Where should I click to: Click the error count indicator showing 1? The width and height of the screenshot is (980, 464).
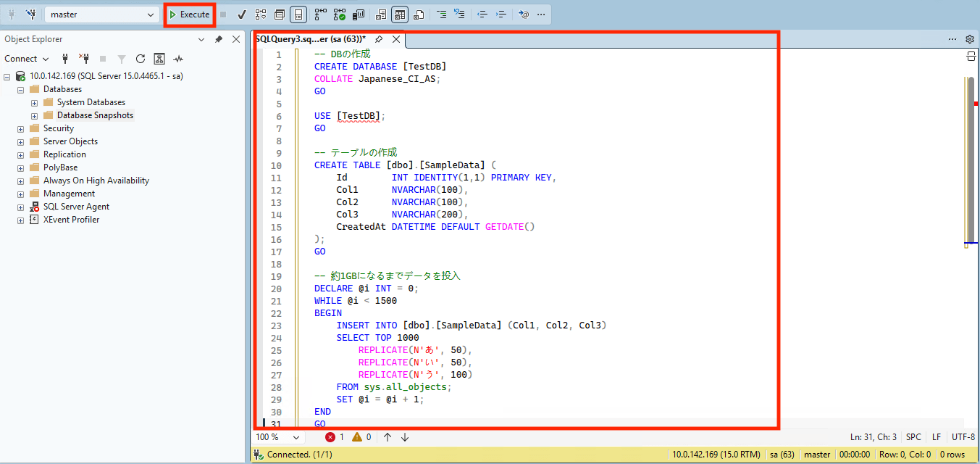335,437
